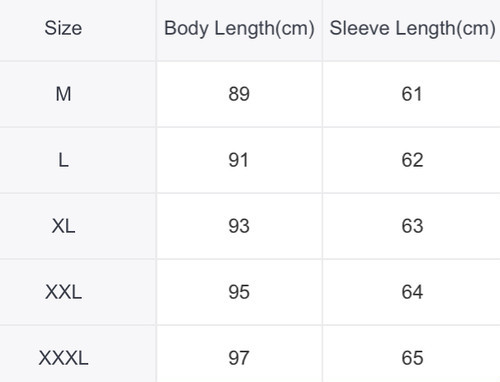
Task: Select the XXXL size row label
Action: [63, 358]
